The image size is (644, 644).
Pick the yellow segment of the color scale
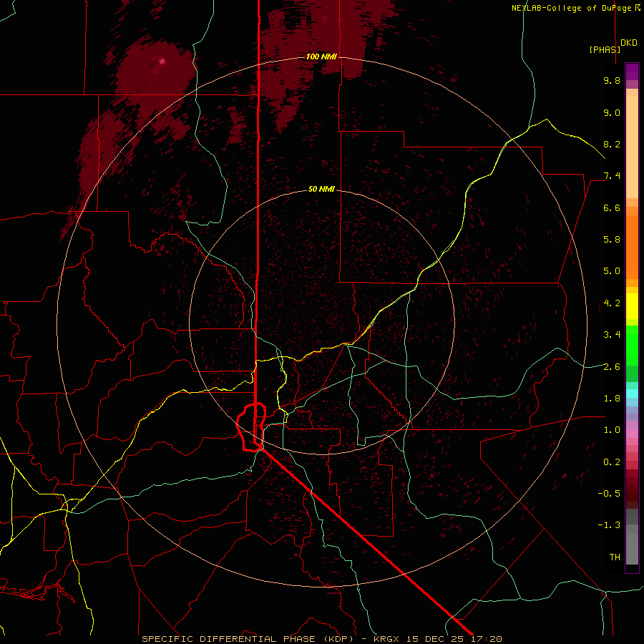[x=632, y=306]
